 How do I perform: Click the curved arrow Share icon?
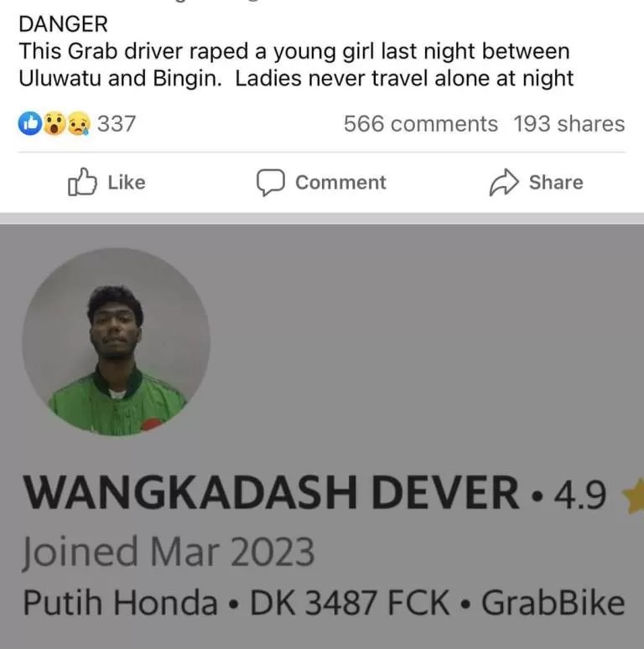[x=504, y=182]
